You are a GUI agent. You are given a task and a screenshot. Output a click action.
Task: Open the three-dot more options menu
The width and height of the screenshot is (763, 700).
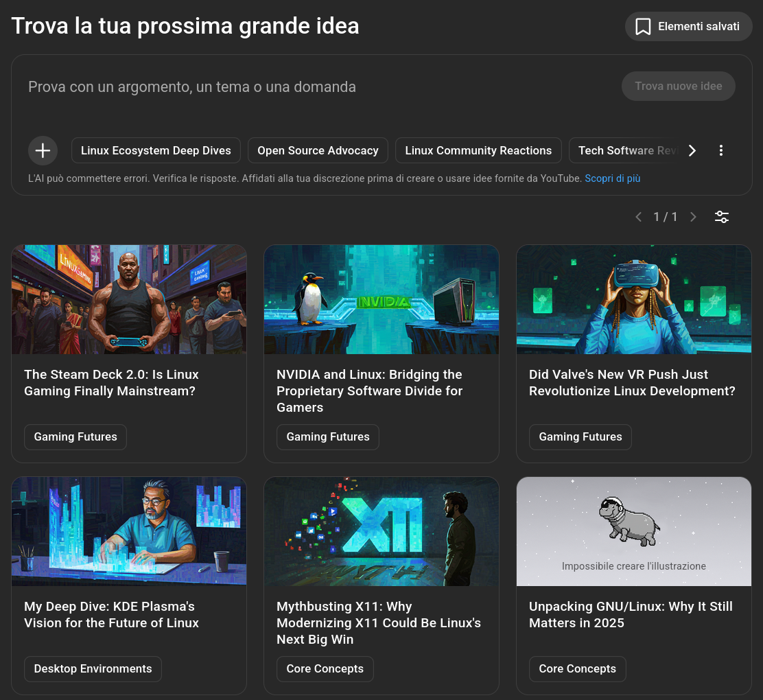720,150
